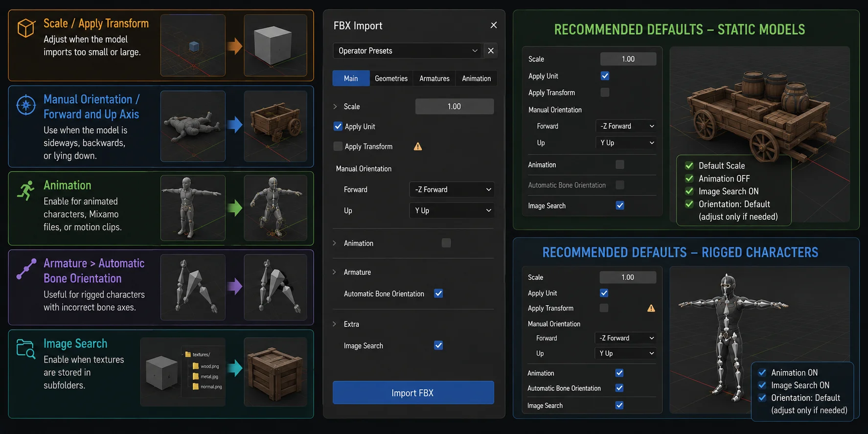Click the orientation compass icon beside Manual Orientation
868x434 pixels.
point(26,105)
